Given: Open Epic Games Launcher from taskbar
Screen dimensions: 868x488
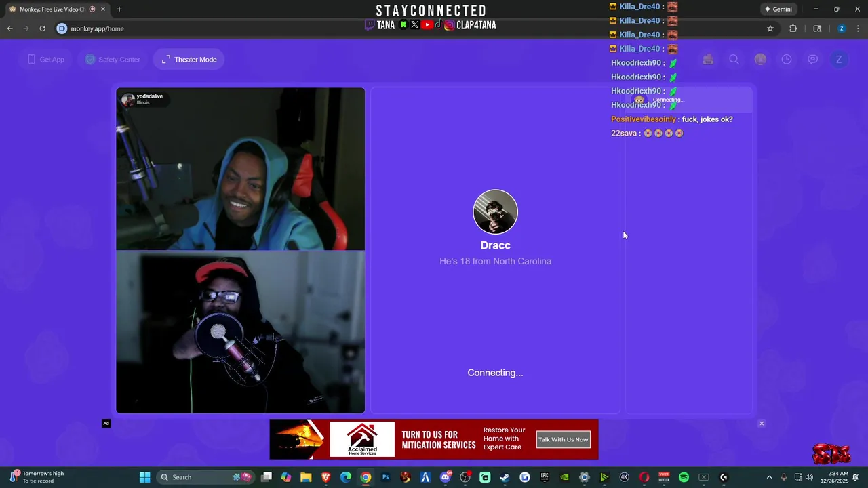Looking at the screenshot, I should [x=545, y=477].
